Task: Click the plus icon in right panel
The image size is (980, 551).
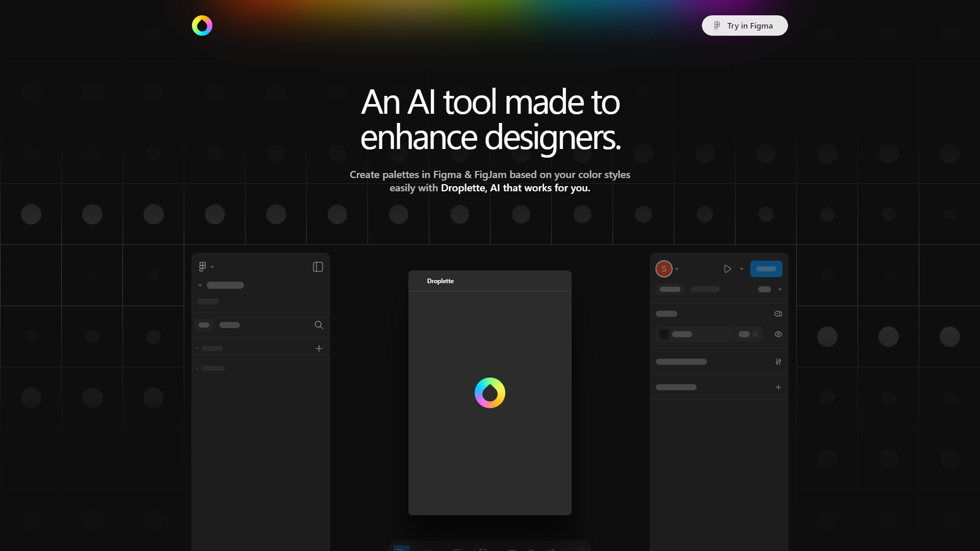Action: click(778, 387)
